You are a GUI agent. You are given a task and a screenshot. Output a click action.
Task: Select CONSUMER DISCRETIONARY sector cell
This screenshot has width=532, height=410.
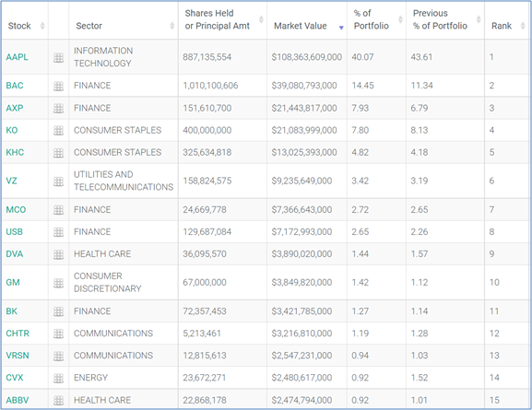108,282
